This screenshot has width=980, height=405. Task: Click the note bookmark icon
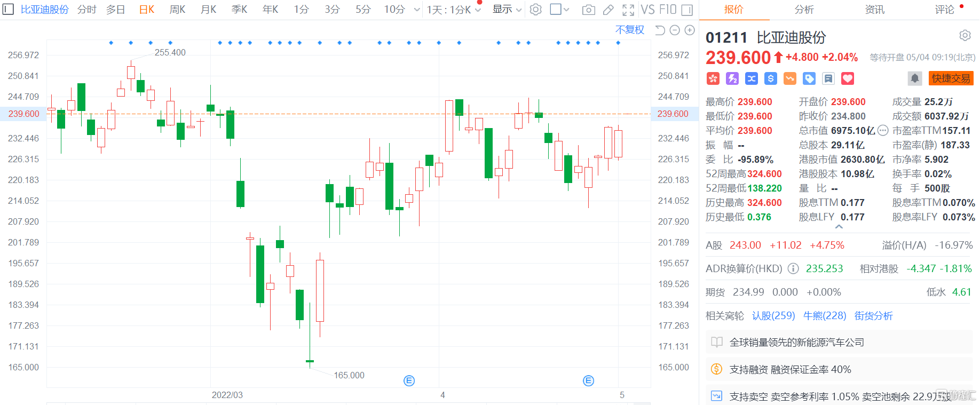click(x=828, y=78)
